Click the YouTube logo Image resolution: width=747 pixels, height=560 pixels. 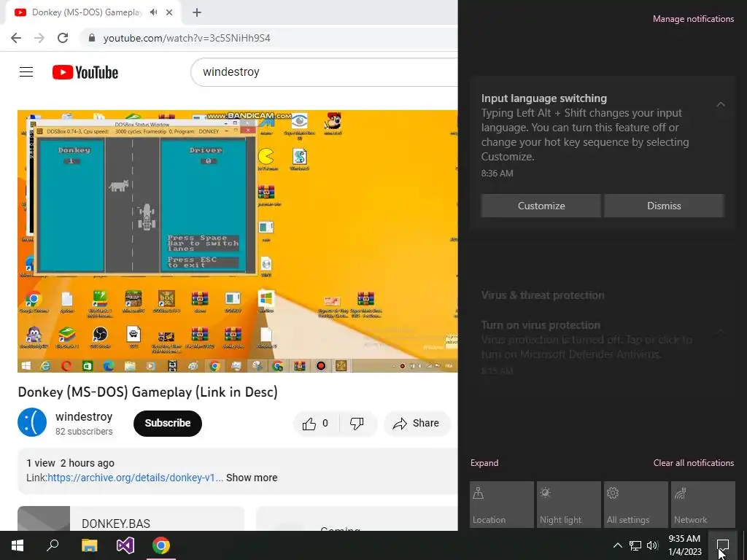click(x=85, y=72)
